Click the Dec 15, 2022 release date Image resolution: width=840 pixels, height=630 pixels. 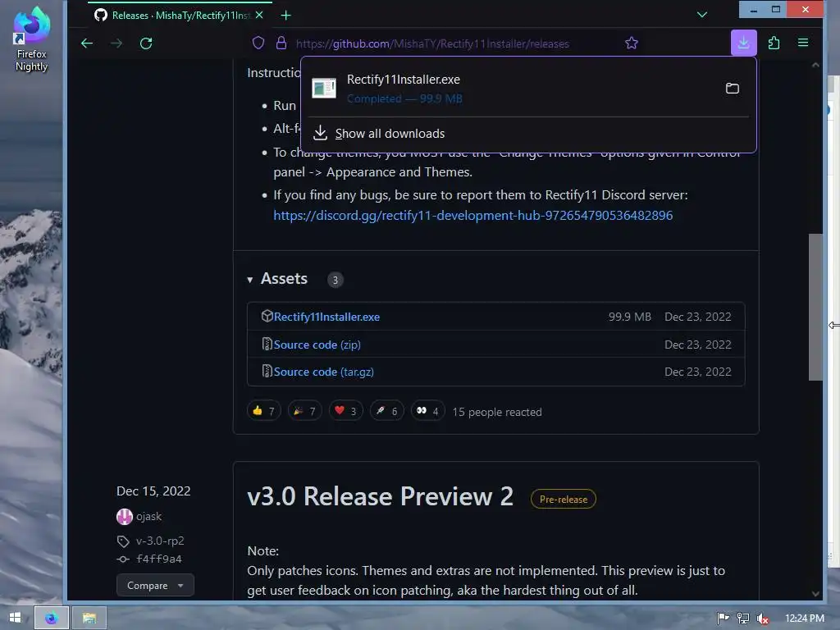point(153,491)
